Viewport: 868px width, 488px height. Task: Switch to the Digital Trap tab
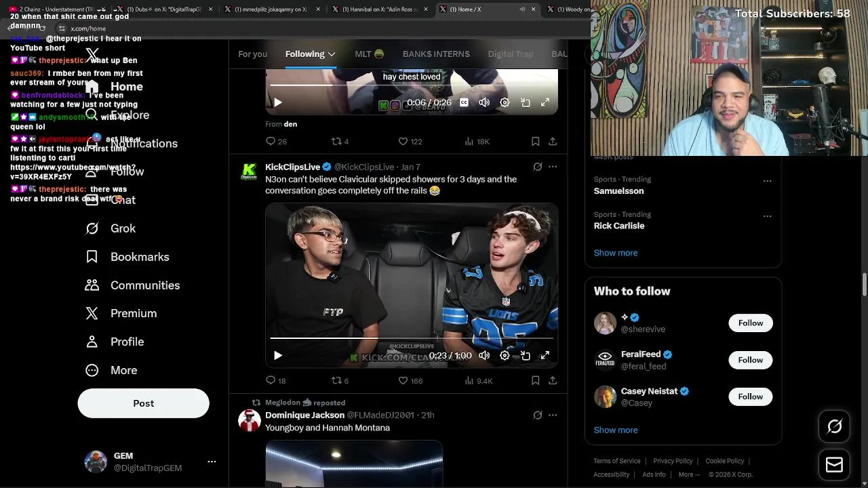coord(511,54)
